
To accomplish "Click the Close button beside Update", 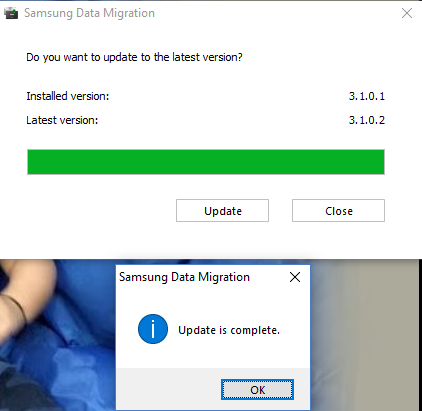I will 338,211.
